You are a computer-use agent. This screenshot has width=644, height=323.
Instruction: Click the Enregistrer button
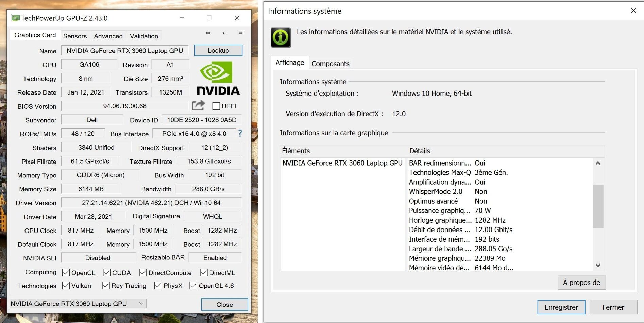[x=561, y=307]
